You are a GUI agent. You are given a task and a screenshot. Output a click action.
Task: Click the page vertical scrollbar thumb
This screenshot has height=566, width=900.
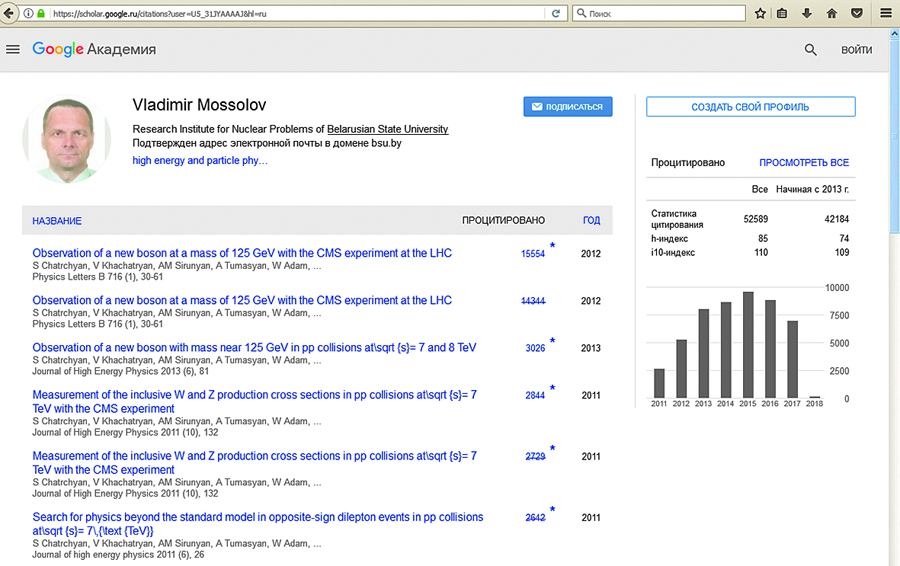pyautogui.click(x=894, y=136)
